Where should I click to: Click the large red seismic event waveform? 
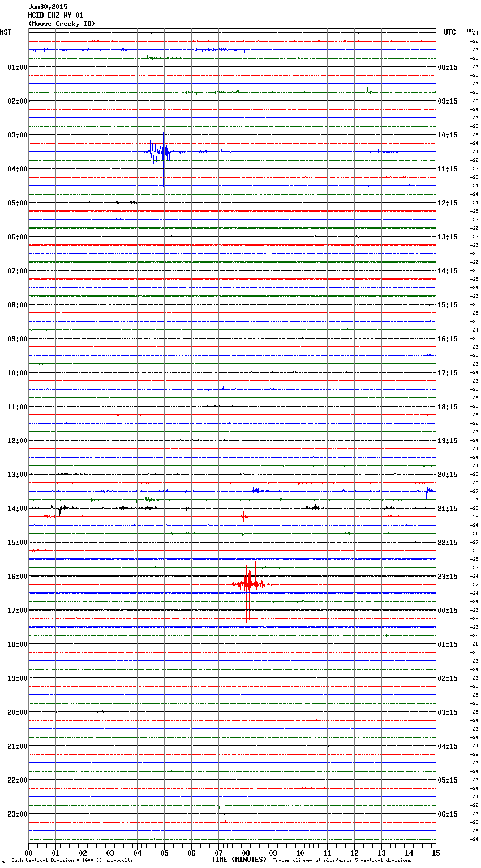click(249, 584)
